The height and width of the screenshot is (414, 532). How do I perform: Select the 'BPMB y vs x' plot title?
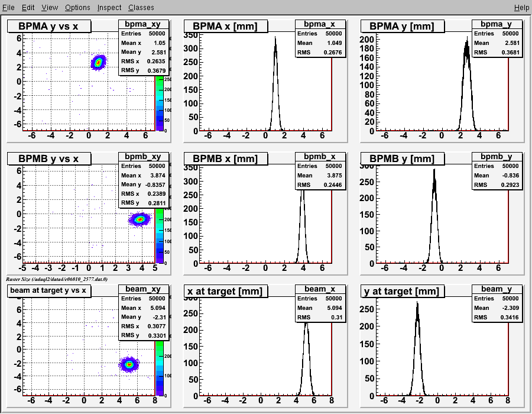pyautogui.click(x=49, y=159)
